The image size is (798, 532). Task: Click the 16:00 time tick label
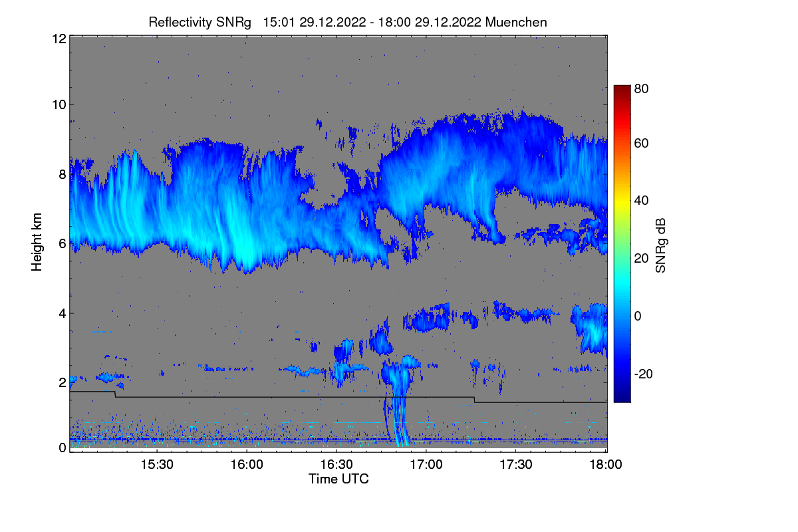tap(247, 465)
